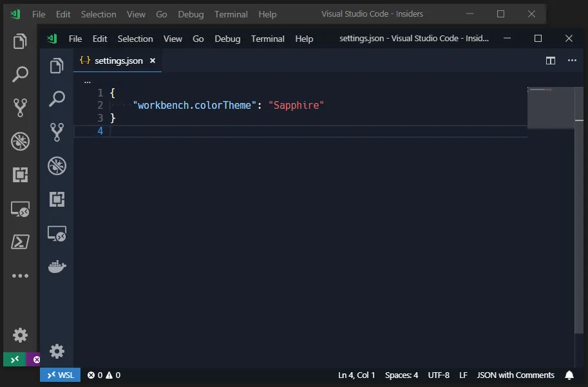Click VS Code logo in back window
This screenshot has height=387, width=588.
coord(15,14)
